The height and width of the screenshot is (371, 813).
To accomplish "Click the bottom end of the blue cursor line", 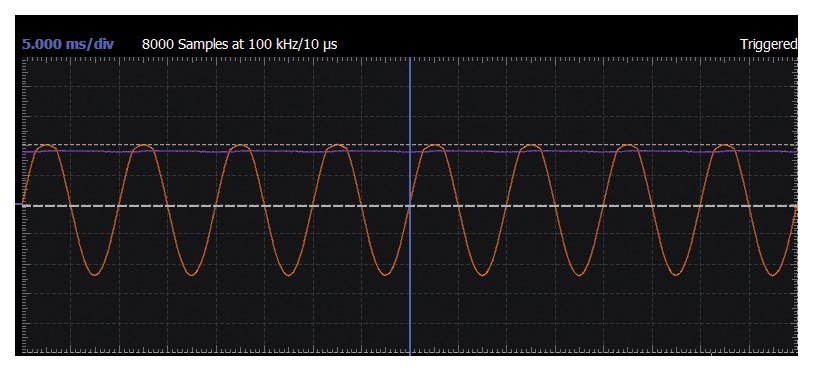I will 410,353.
